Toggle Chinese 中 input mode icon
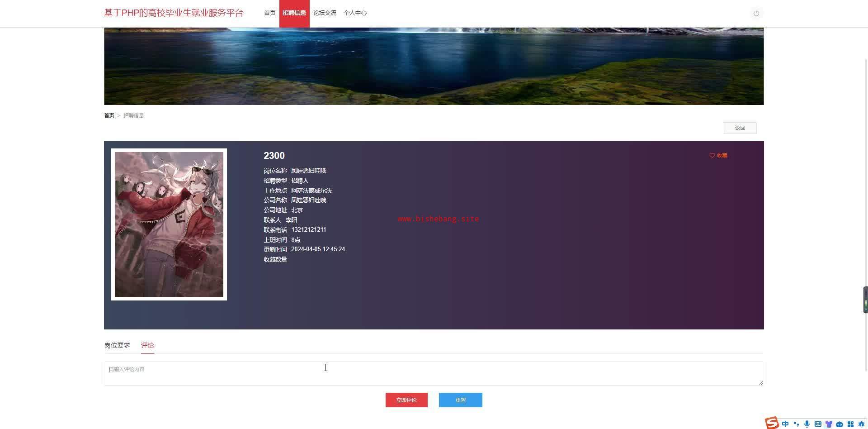The image size is (868, 429). [x=785, y=424]
